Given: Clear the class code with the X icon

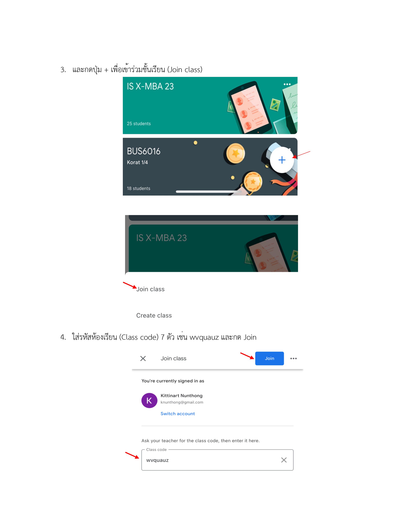Looking at the screenshot, I should (x=284, y=460).
